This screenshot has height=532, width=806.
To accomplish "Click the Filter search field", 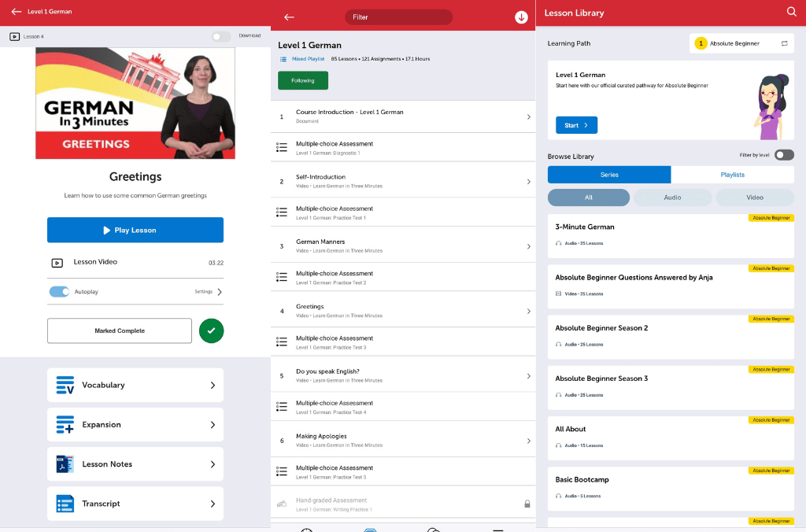I will (x=398, y=17).
